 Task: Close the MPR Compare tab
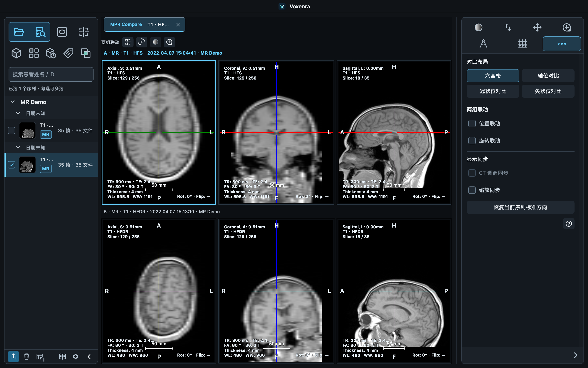(178, 25)
